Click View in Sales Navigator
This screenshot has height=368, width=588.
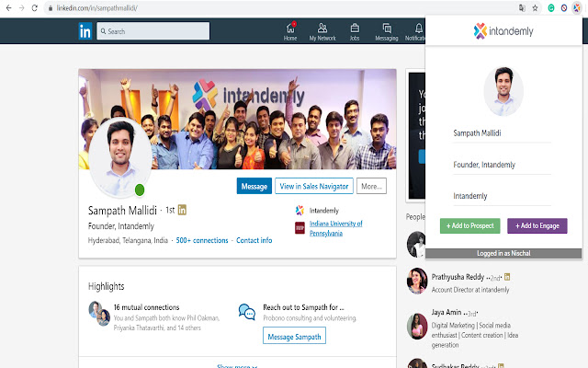pyautogui.click(x=314, y=186)
